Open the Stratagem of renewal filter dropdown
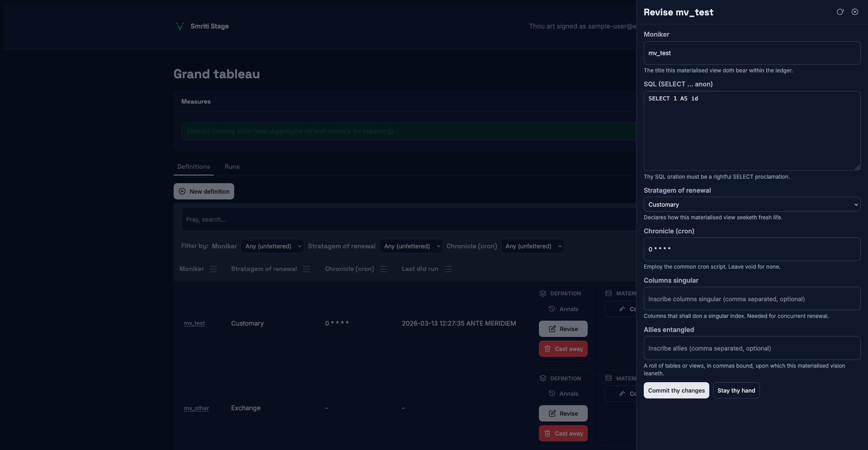868x450 pixels. pyautogui.click(x=411, y=246)
